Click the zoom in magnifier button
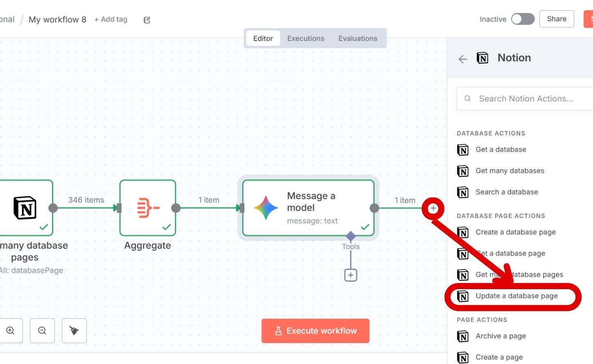This screenshot has width=593, height=364. (x=11, y=330)
